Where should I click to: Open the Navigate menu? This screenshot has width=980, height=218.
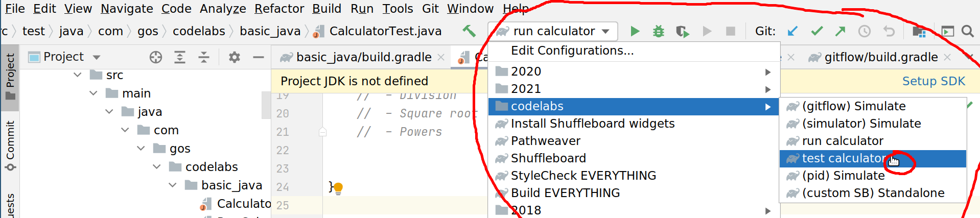[127, 9]
